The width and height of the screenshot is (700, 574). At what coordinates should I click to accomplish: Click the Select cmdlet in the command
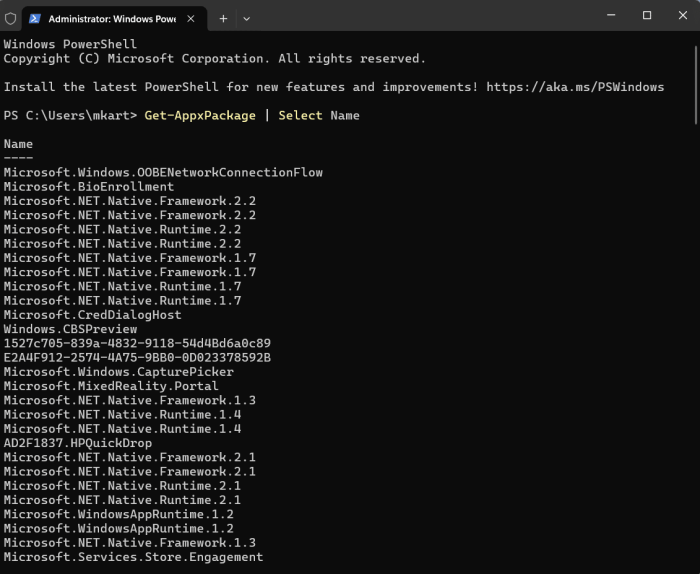click(300, 116)
